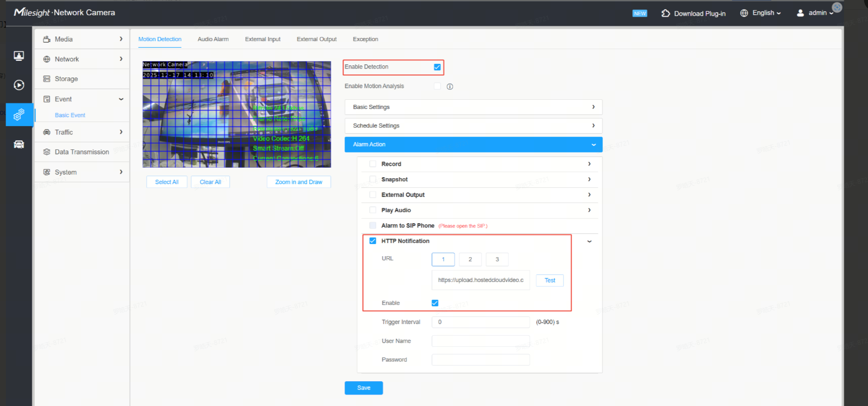Image resolution: width=868 pixels, height=406 pixels.
Task: Click the Zoom in and Draw button
Action: pyautogui.click(x=298, y=182)
